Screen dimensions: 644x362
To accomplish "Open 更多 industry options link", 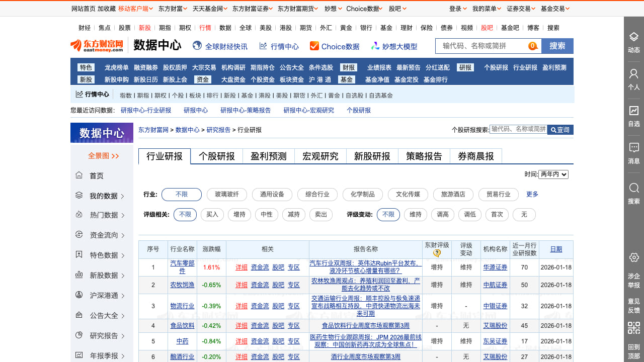I will point(532,195).
